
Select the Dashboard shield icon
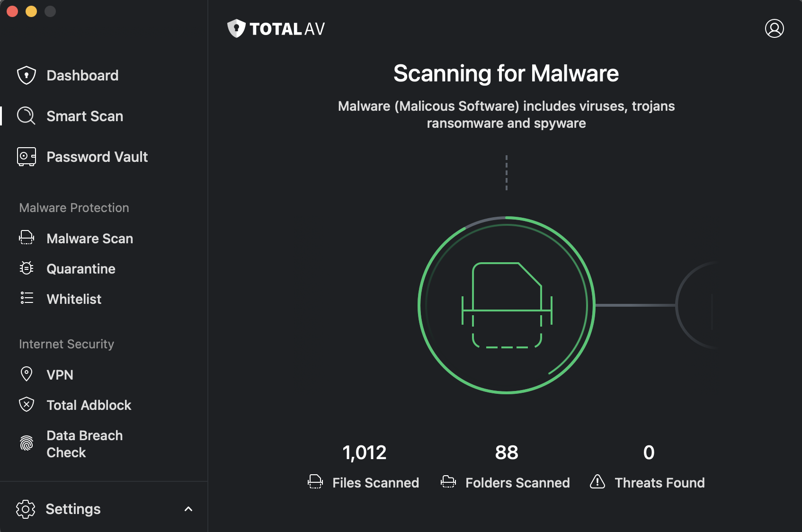pos(27,75)
